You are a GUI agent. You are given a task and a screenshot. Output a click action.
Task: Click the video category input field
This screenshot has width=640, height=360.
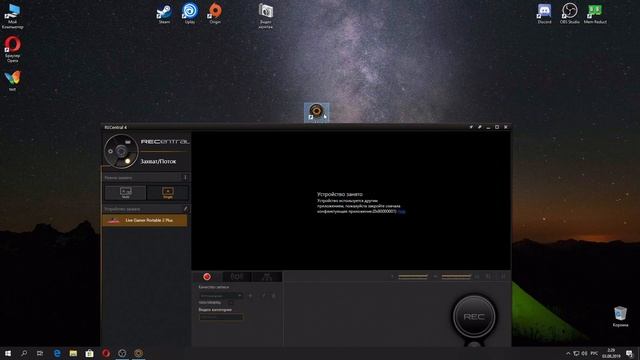[x=221, y=317]
